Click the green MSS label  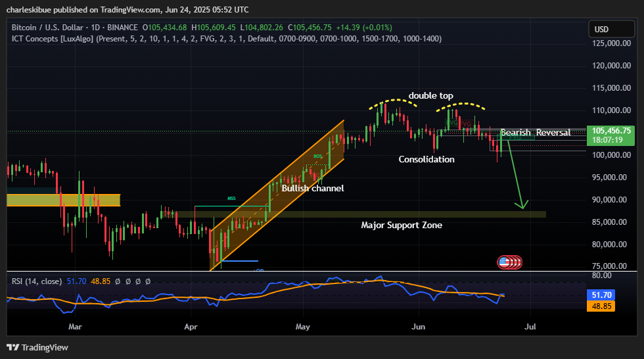[231, 199]
